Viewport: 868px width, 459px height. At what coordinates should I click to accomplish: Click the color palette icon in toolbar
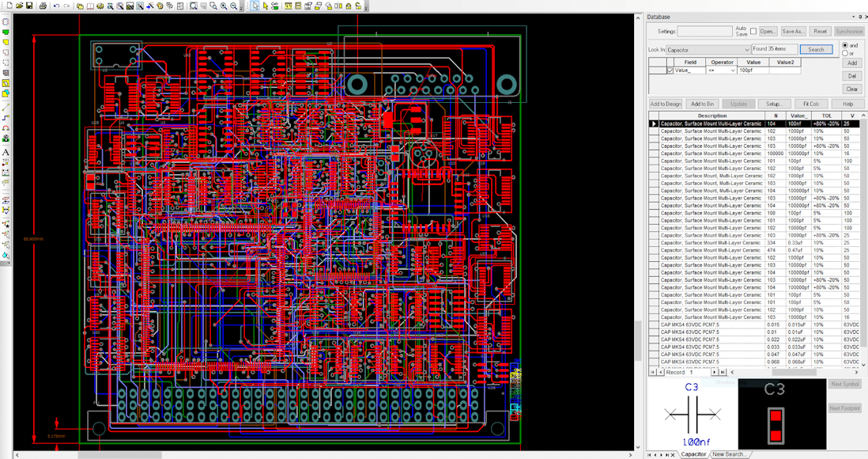pyautogui.click(x=160, y=6)
